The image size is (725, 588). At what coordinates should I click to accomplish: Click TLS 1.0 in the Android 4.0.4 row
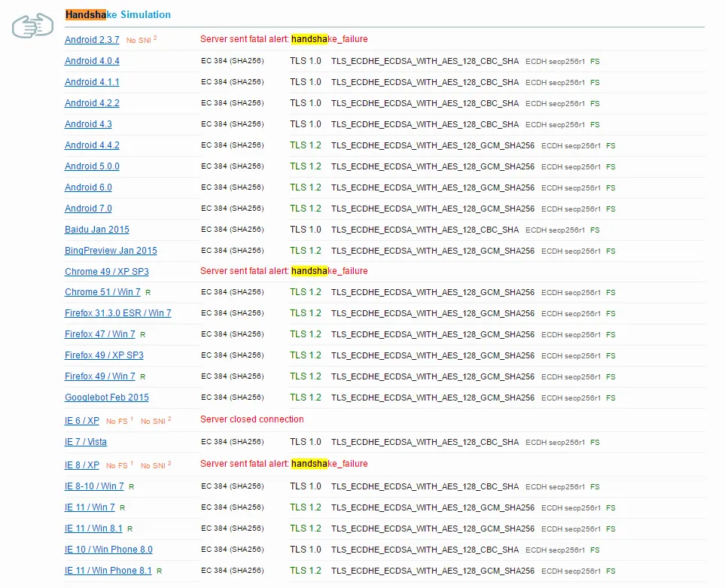[306, 61]
